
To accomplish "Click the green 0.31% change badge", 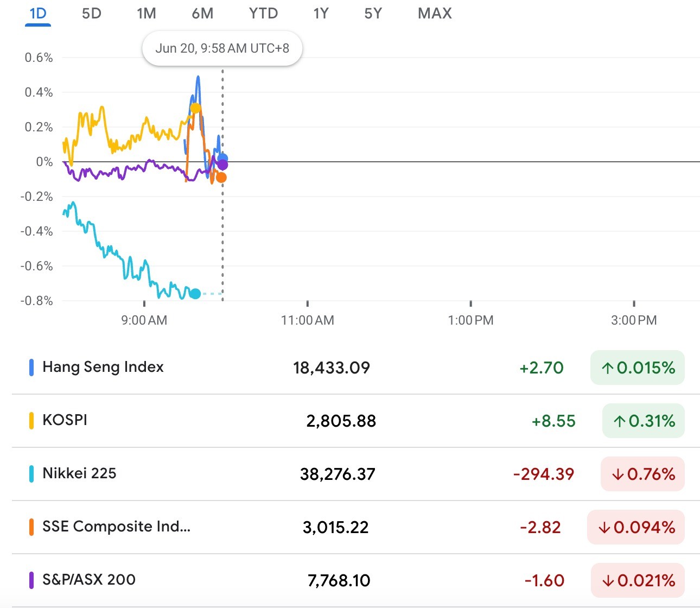I will pyautogui.click(x=644, y=421).
